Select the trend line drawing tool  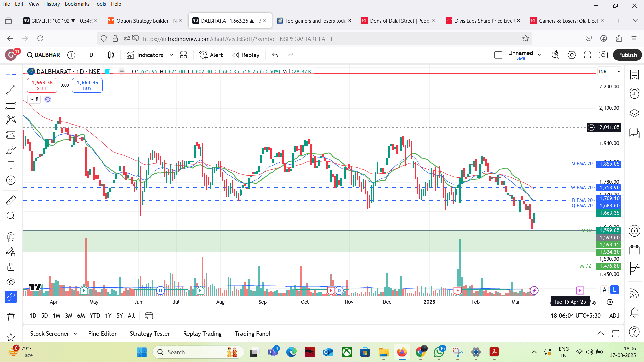pos(11,89)
